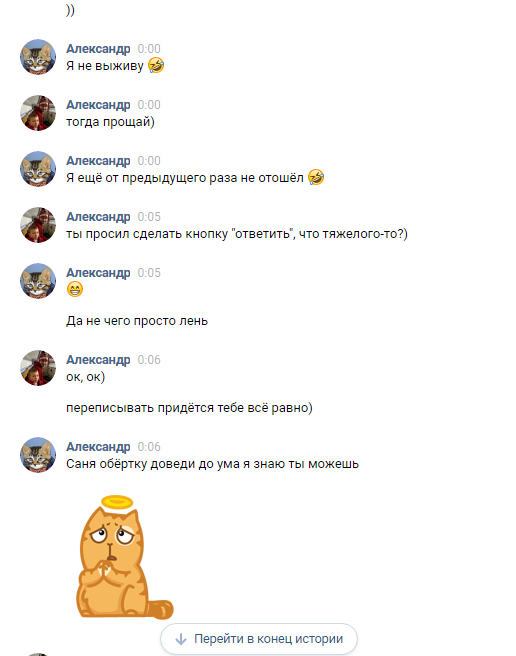Click the grinning emoji in the 0:05 message
This screenshot has width=516, height=656.
(x=75, y=290)
